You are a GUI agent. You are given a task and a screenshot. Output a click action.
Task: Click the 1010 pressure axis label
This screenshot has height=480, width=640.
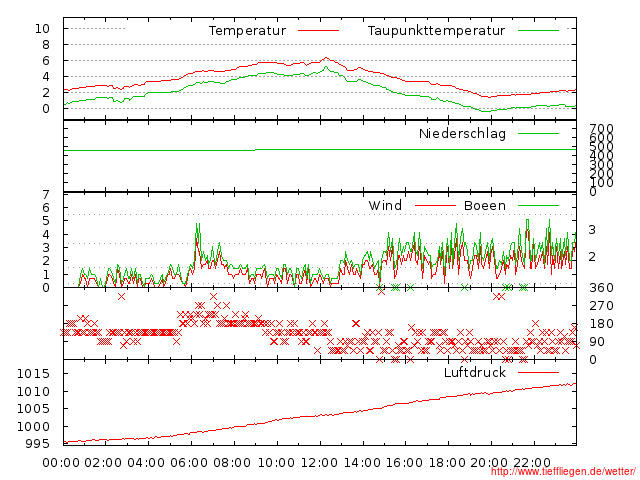click(33, 391)
